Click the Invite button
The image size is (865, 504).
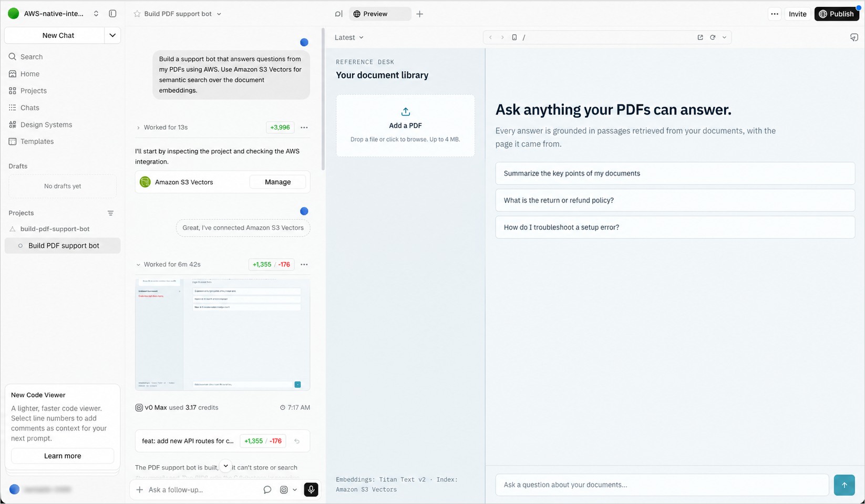click(x=797, y=14)
